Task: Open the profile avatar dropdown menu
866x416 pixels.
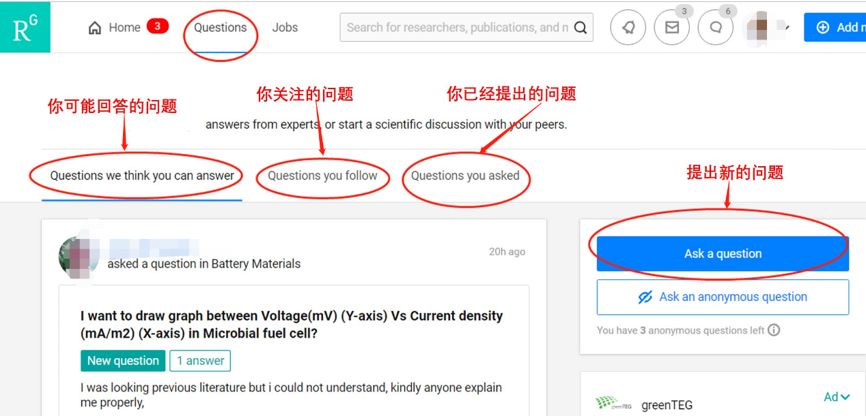Action: pos(767,28)
